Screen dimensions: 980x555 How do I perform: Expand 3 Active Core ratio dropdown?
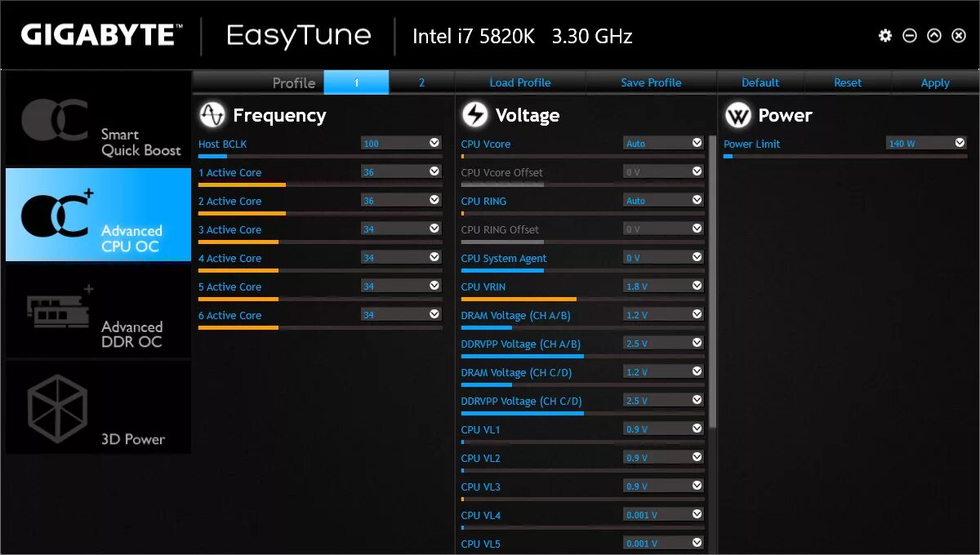pos(434,229)
